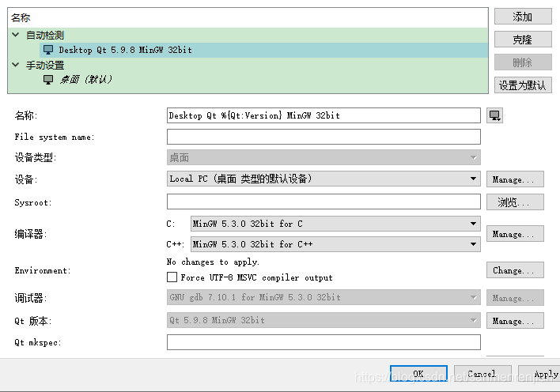This screenshot has width=560, height=392.
Task: Open the kit icon chooser button next to 名称 field
Action: [494, 115]
